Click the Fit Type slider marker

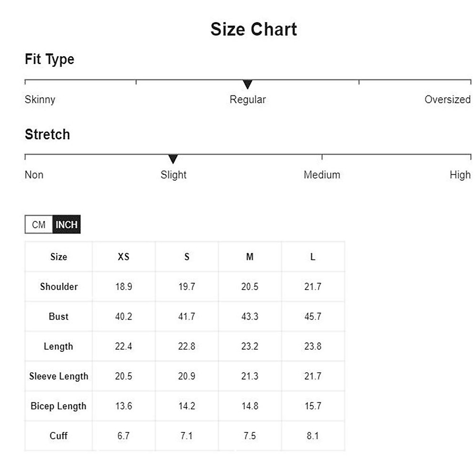(248, 84)
